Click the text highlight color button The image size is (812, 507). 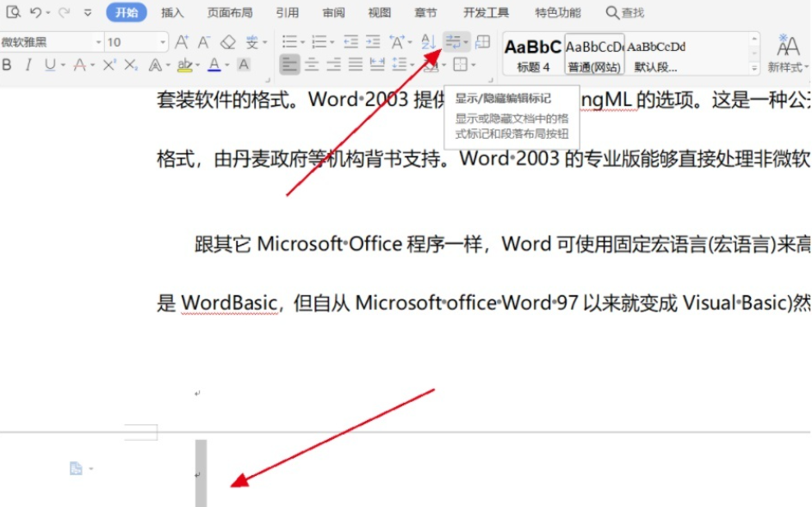(183, 65)
